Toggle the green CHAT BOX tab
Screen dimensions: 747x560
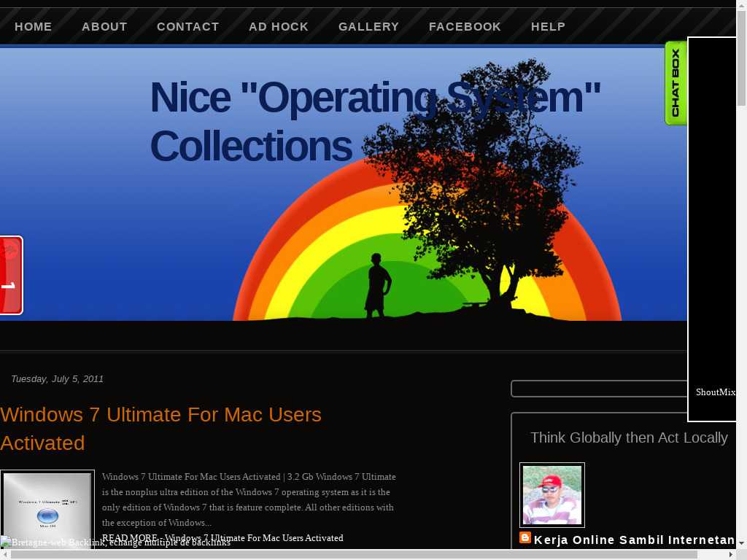676,83
